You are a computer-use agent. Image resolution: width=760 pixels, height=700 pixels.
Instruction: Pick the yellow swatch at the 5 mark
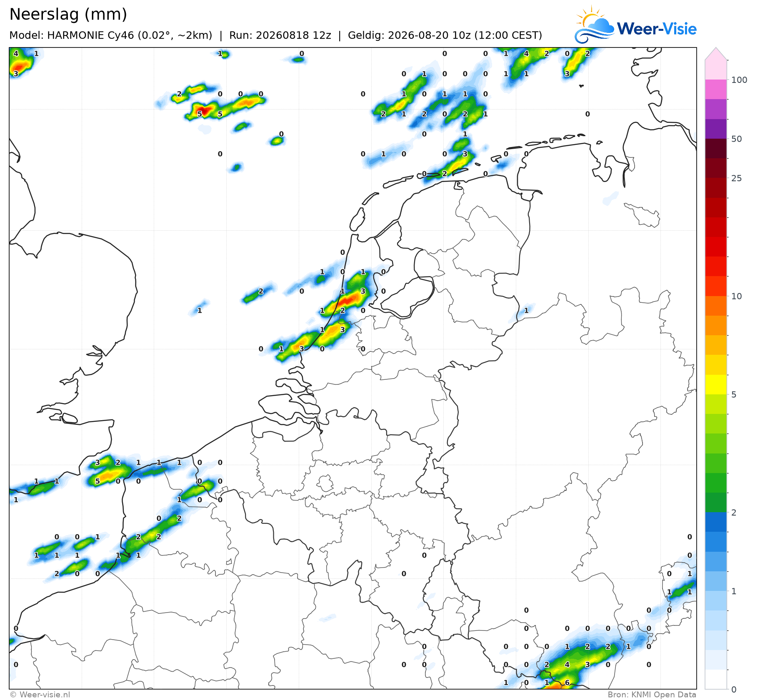tap(716, 385)
